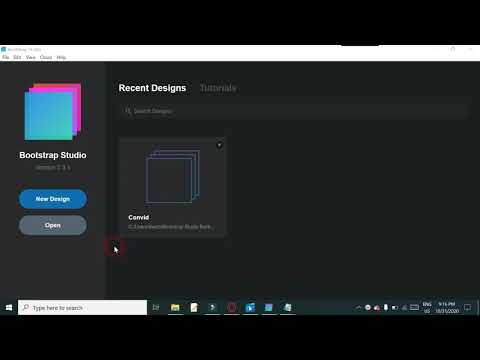Viewport: 480px width, 360px height.
Task: Click the Bootstrap Studio window title icon
Action: pyautogui.click(x=4, y=49)
